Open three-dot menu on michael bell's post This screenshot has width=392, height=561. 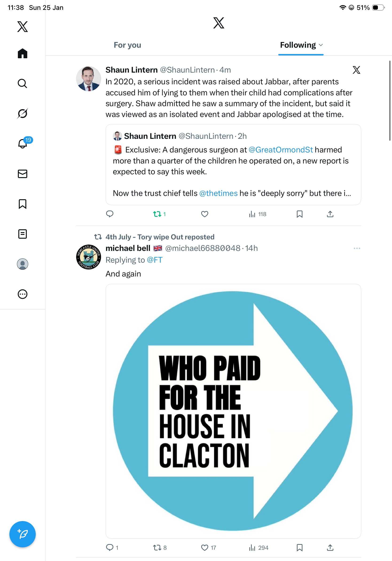point(357,248)
